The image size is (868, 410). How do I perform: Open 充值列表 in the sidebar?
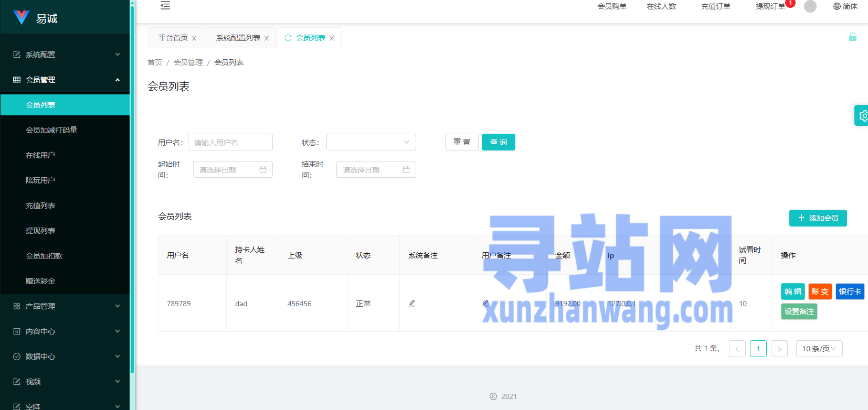point(40,206)
